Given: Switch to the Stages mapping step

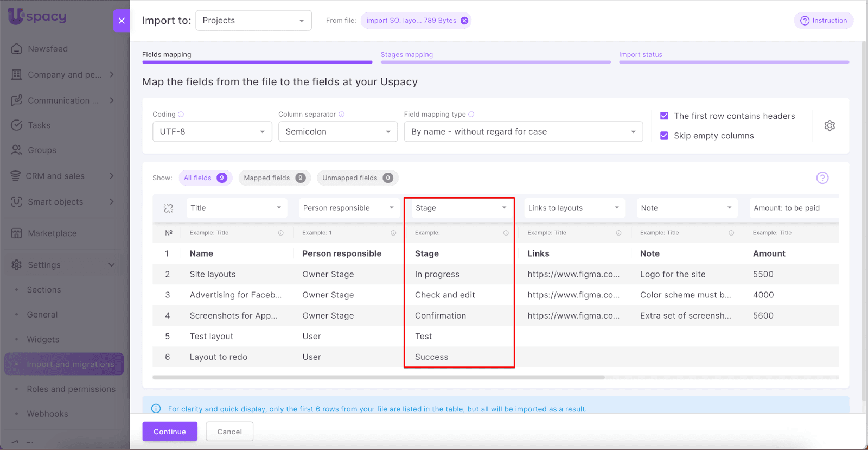Looking at the screenshot, I should coord(407,55).
